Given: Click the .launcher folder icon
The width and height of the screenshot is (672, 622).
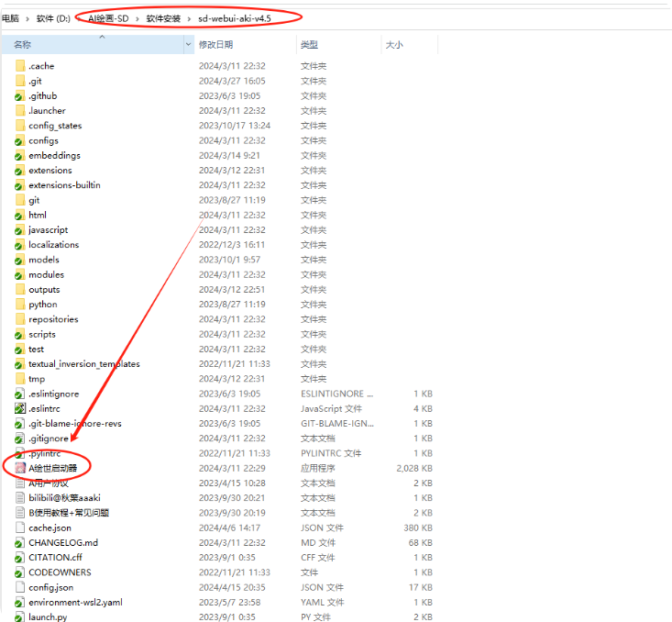Looking at the screenshot, I should pyautogui.click(x=20, y=111).
